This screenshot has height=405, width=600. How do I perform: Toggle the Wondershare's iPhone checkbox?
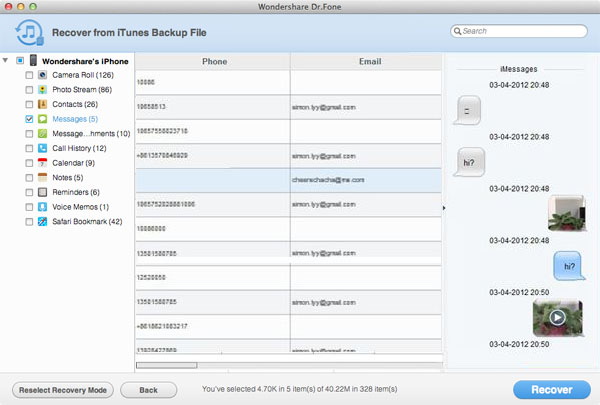pyautogui.click(x=20, y=60)
